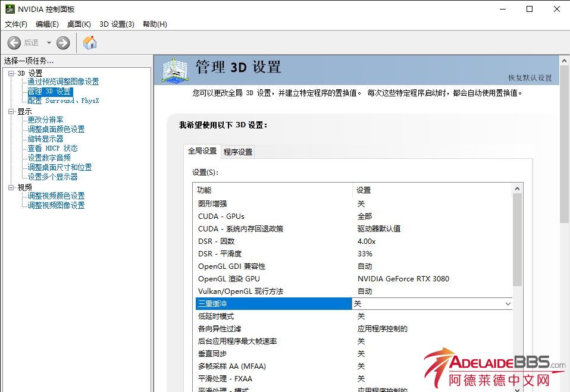Screen dimensions: 570x392
Task: Collapse the 3D 设置 tree node
Action: click(x=11, y=73)
